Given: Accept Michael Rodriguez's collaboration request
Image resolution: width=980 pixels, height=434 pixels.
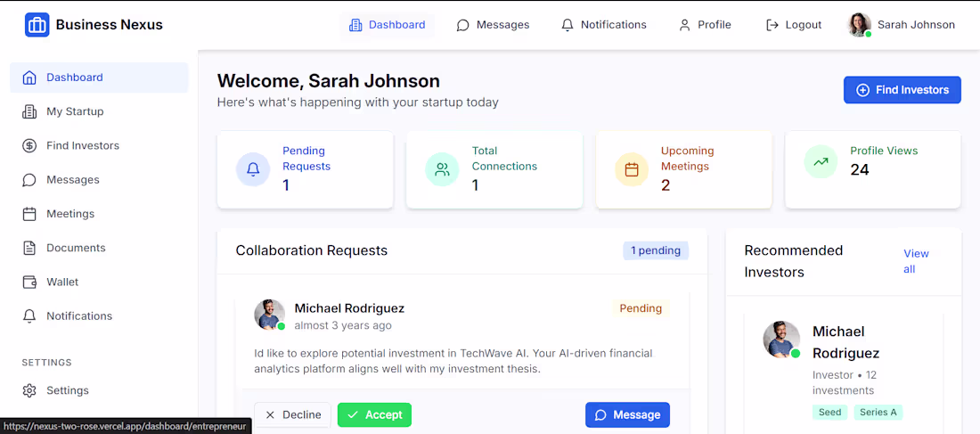Looking at the screenshot, I should pyautogui.click(x=374, y=414).
